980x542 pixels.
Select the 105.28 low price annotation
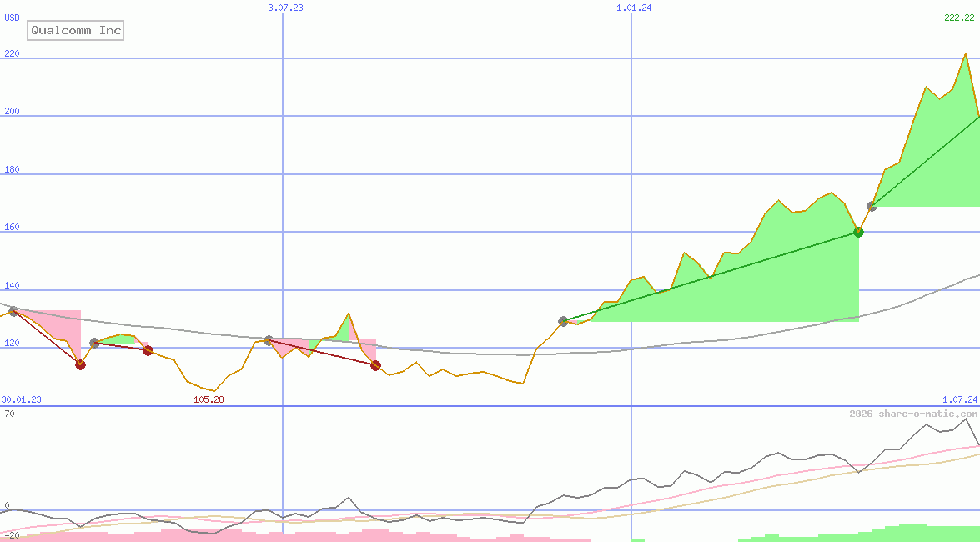coord(209,399)
